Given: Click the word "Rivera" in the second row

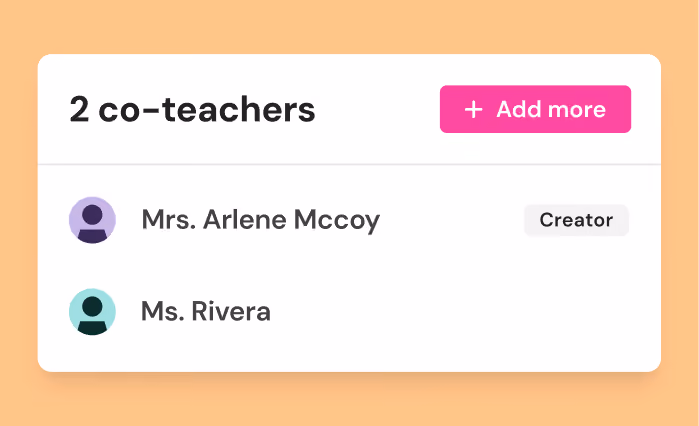Looking at the screenshot, I should click(231, 311).
